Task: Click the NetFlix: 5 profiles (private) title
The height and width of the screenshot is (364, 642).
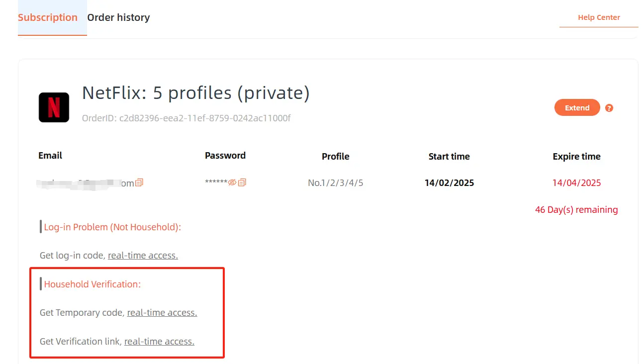Action: [196, 93]
